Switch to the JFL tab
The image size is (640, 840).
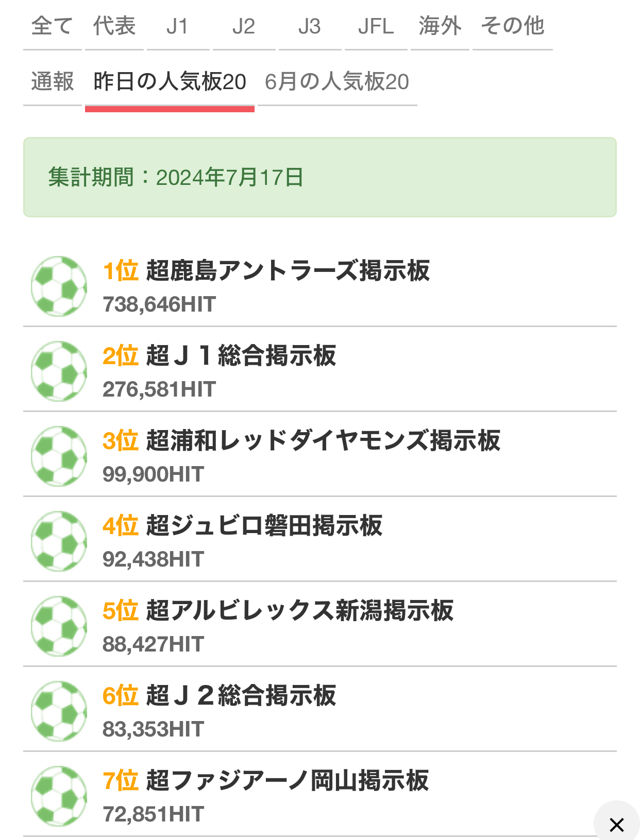pyautogui.click(x=376, y=26)
